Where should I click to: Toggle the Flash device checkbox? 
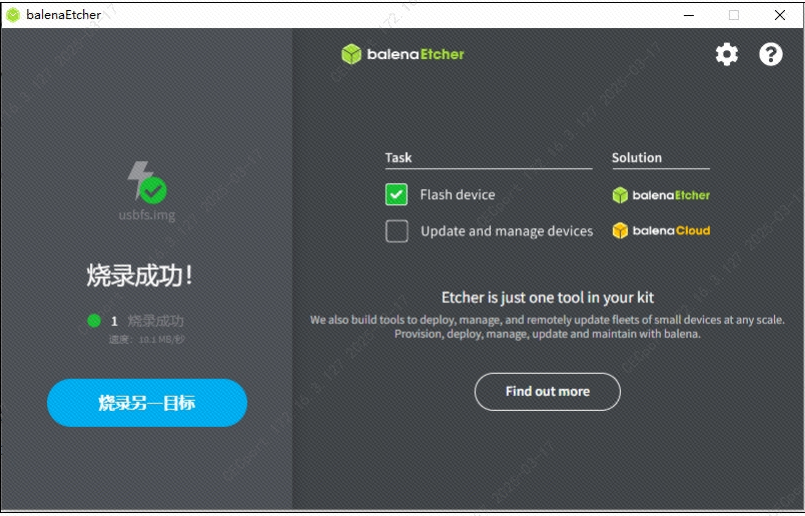[x=396, y=195]
